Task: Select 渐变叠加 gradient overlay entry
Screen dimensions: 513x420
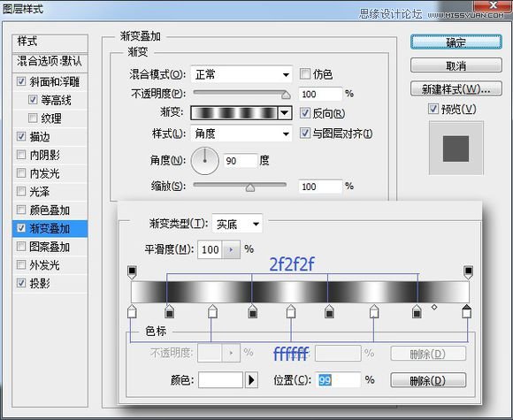Action: 50,228
